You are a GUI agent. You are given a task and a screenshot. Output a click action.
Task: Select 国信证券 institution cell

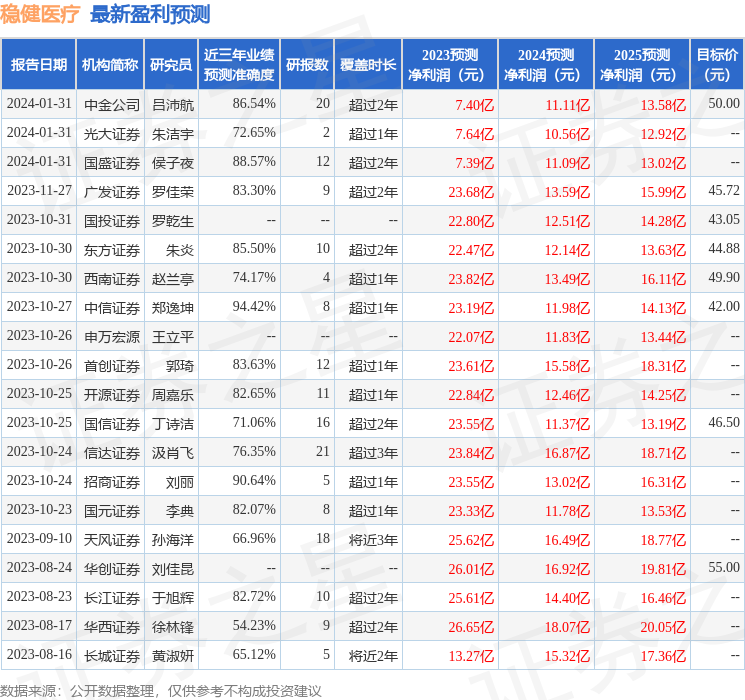tap(112, 423)
